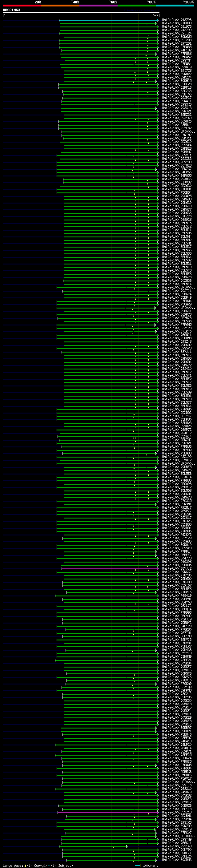This screenshot has height=868, width=197.
Task: Open hit UniRef100_P93148
Action: coord(177,846)
